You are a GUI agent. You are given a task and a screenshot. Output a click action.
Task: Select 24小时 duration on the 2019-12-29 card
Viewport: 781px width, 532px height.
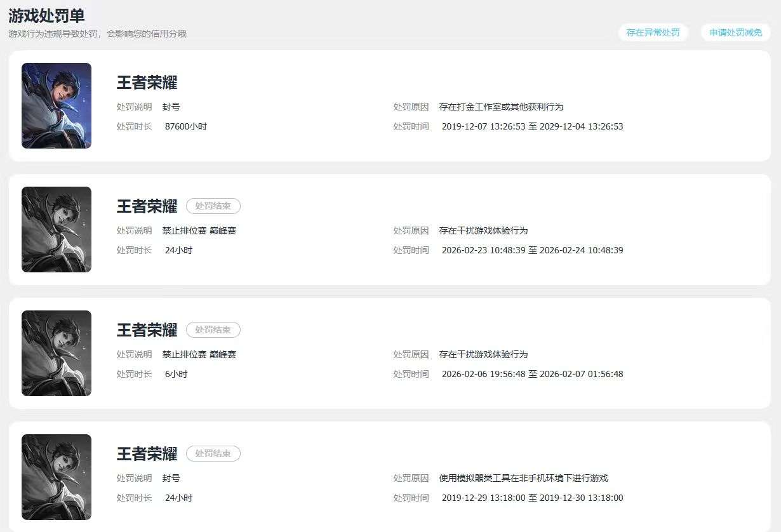(x=178, y=498)
